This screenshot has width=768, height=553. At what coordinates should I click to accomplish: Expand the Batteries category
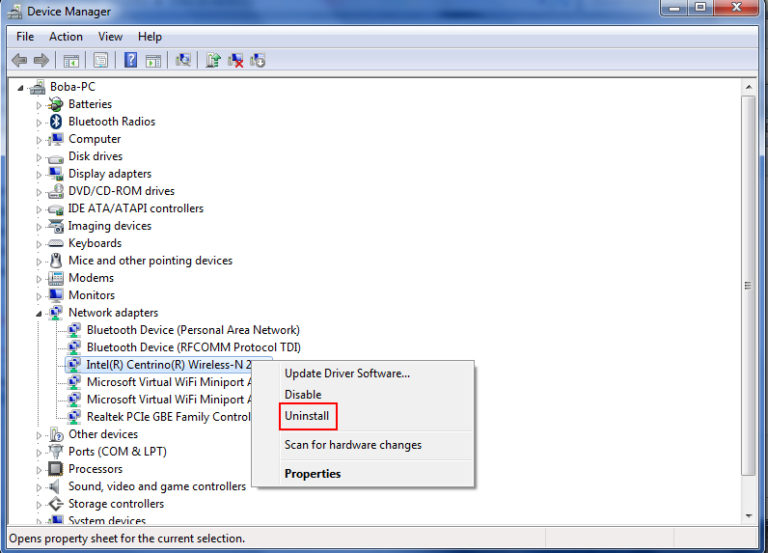point(39,105)
